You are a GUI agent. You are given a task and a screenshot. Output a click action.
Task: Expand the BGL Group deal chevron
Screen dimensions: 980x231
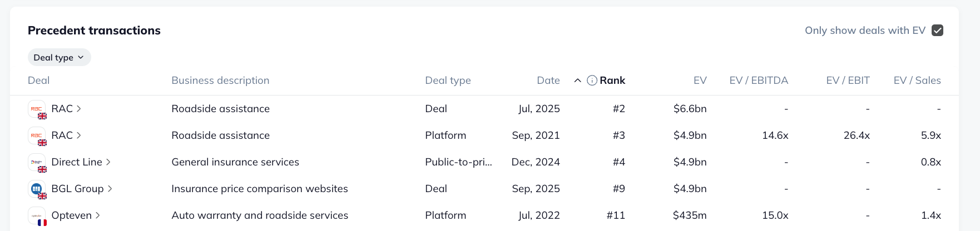pos(110,189)
